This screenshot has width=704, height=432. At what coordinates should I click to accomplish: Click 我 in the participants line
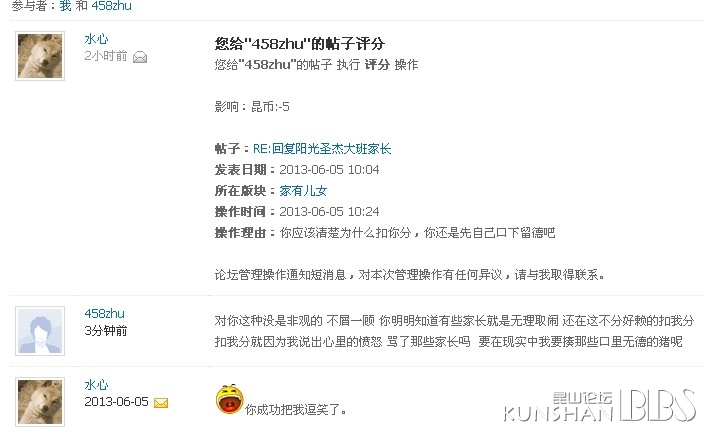point(66,6)
